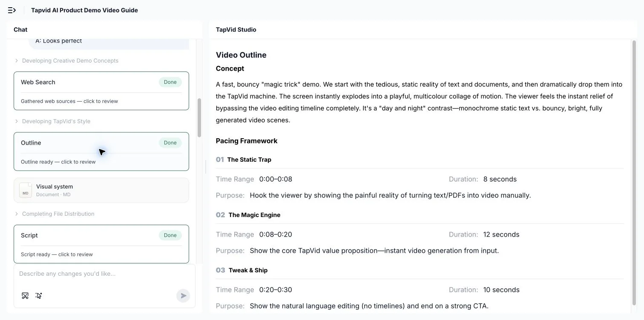The image size is (644, 320).
Task: Select section "03 Tweak & Ship"
Action: click(242, 270)
